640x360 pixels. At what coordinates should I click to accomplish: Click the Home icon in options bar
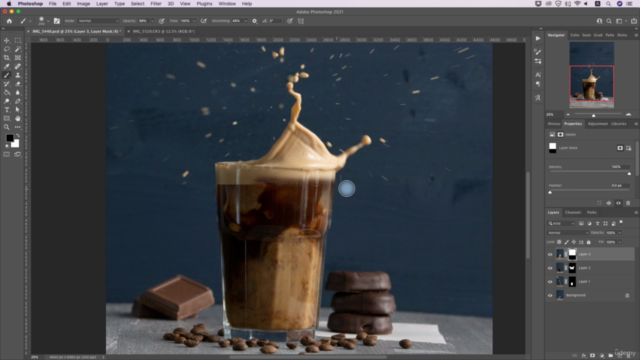click(x=9, y=21)
